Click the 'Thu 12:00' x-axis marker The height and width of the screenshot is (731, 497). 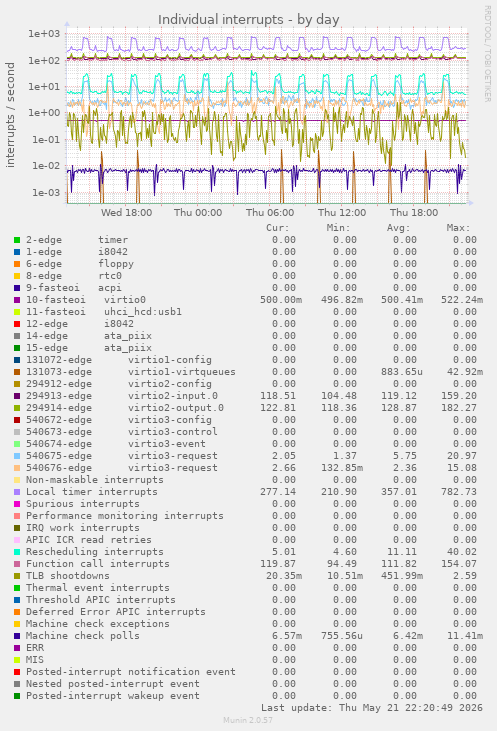point(342,213)
